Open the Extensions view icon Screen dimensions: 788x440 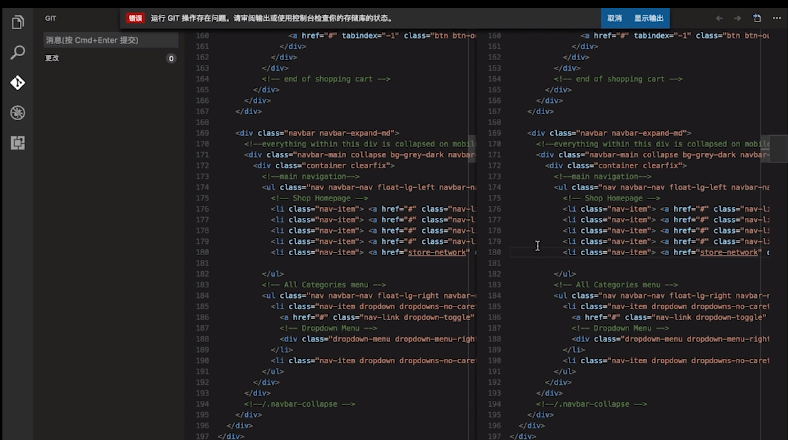[x=18, y=143]
